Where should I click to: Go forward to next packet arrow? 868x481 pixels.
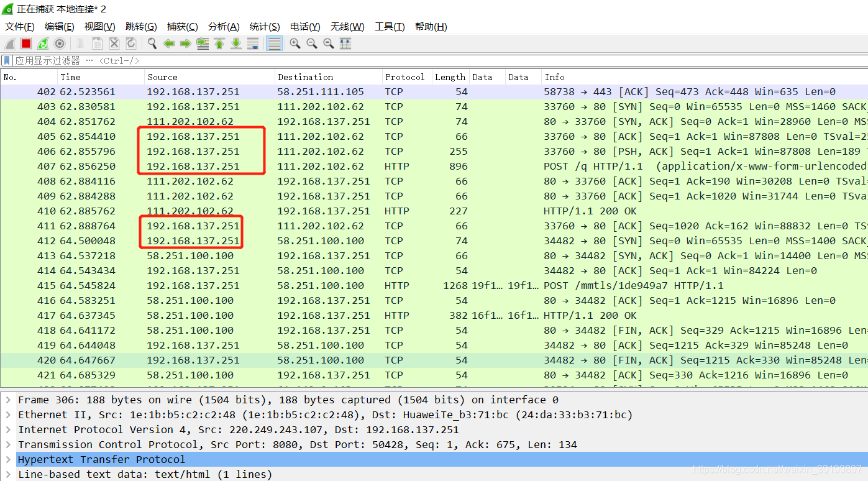click(x=185, y=44)
